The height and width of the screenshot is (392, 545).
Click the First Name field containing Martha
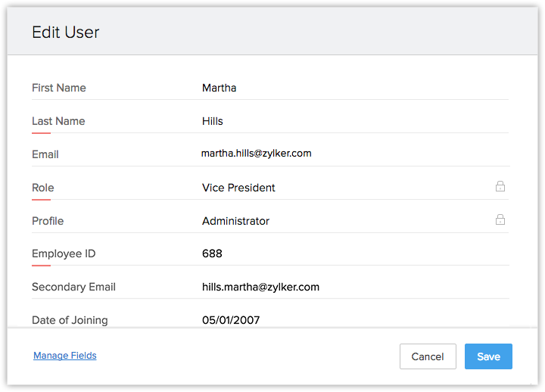point(220,88)
